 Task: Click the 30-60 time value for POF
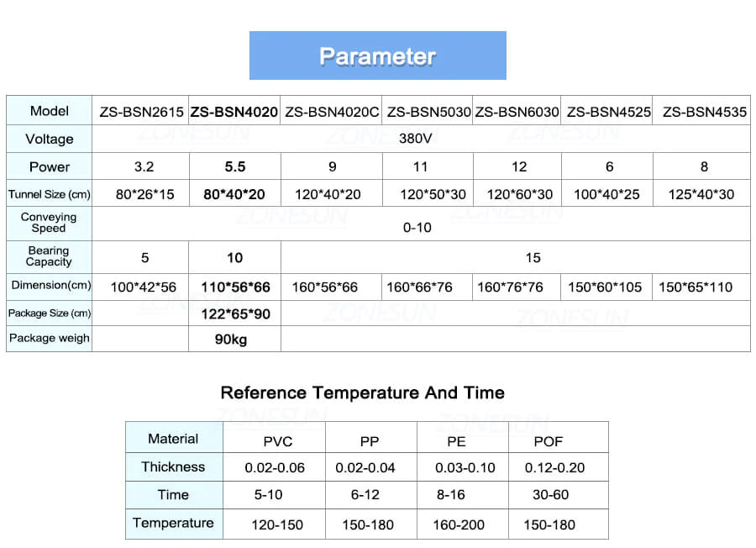coord(550,495)
